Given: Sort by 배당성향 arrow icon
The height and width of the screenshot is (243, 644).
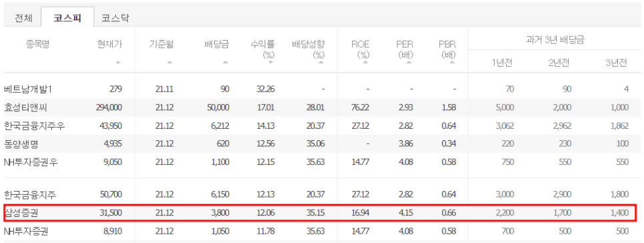Looking at the screenshot, I should click(x=321, y=62).
